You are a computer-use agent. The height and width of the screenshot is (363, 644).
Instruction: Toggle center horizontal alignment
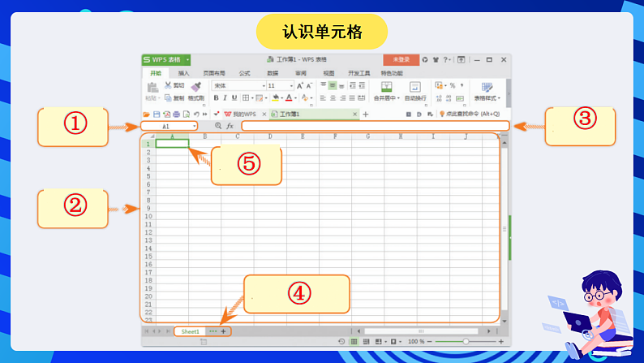pyautogui.click(x=333, y=97)
